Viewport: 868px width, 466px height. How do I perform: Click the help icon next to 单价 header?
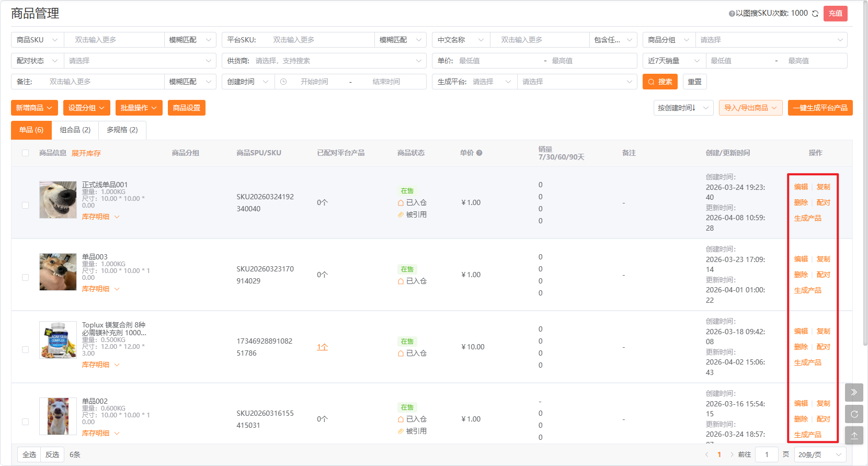[479, 153]
